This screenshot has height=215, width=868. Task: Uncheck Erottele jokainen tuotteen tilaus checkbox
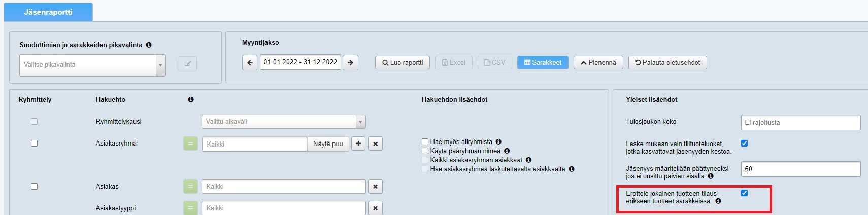click(x=744, y=193)
